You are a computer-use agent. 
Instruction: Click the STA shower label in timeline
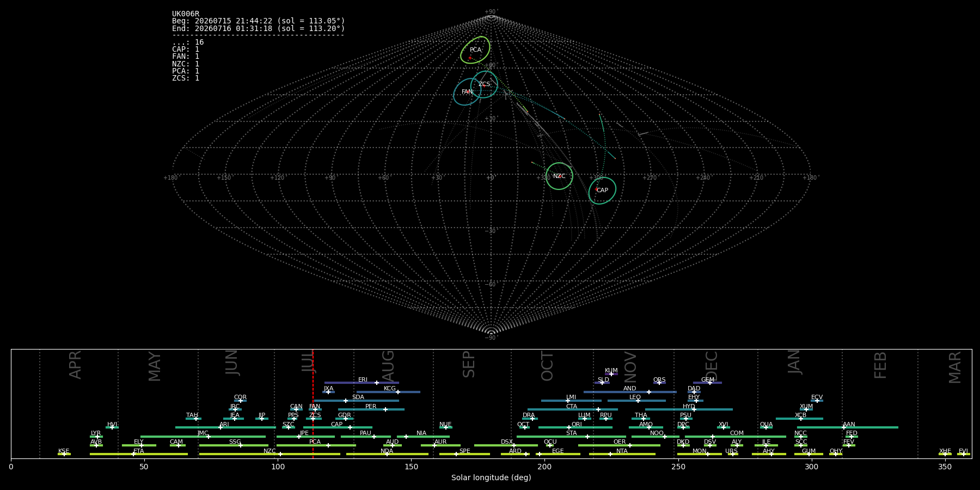[571, 433]
